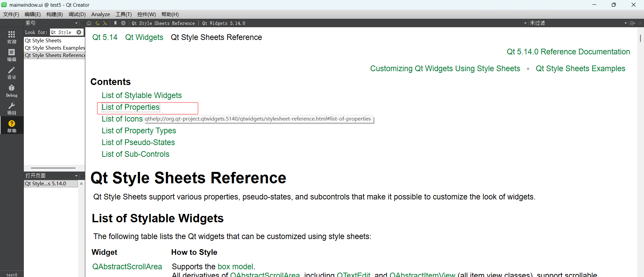Click the index list horizontal scrollbar

53,168
